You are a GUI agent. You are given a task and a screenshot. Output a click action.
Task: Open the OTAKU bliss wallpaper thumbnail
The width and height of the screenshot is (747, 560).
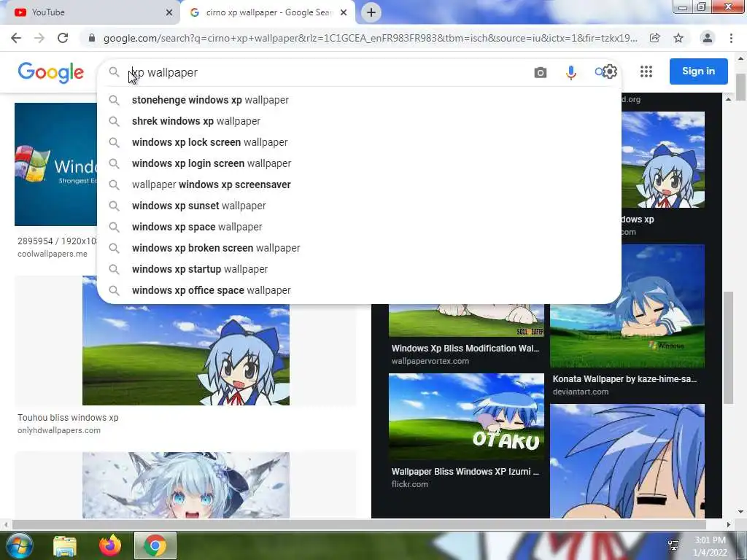(x=466, y=417)
